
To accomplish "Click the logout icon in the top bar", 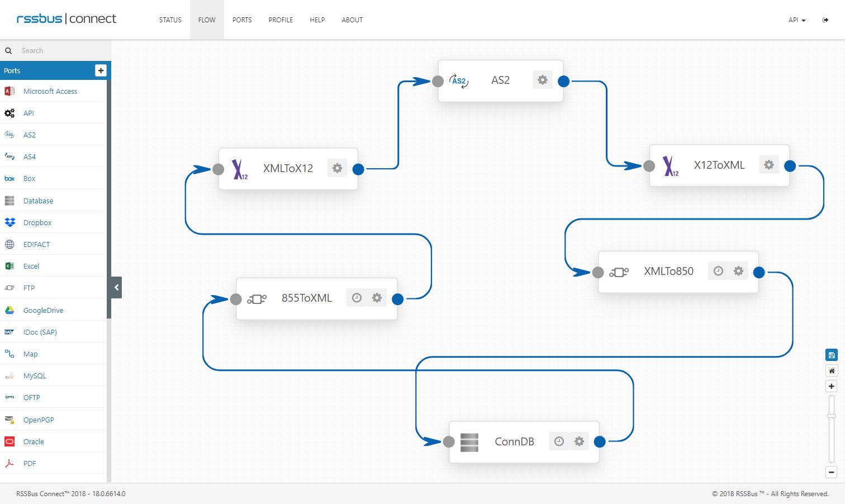I will pos(825,20).
